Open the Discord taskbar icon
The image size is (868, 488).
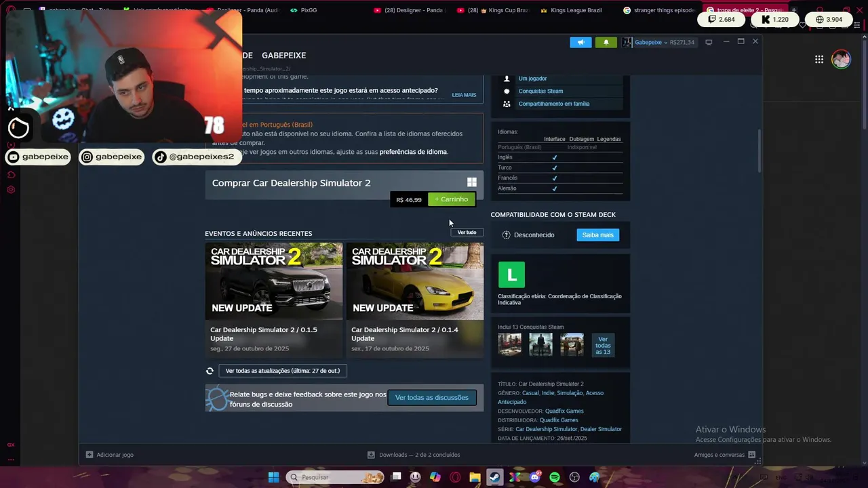(535, 477)
